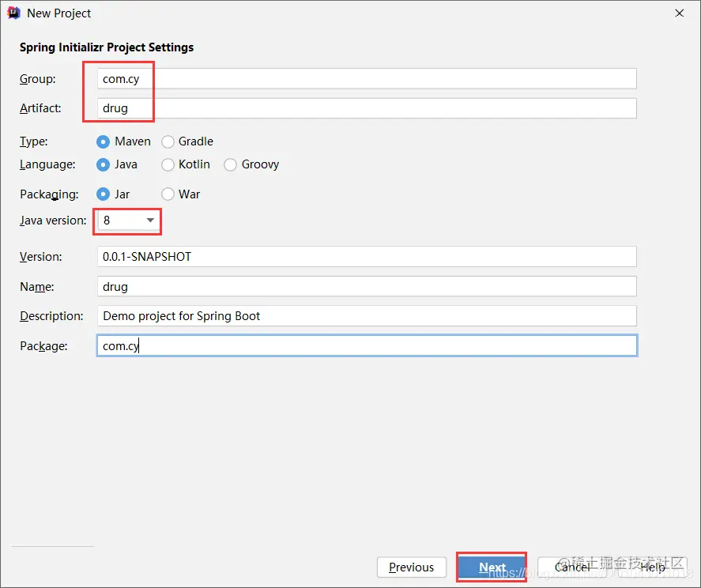Open the Java version dropdown
The width and height of the screenshot is (701, 588).
point(129,220)
